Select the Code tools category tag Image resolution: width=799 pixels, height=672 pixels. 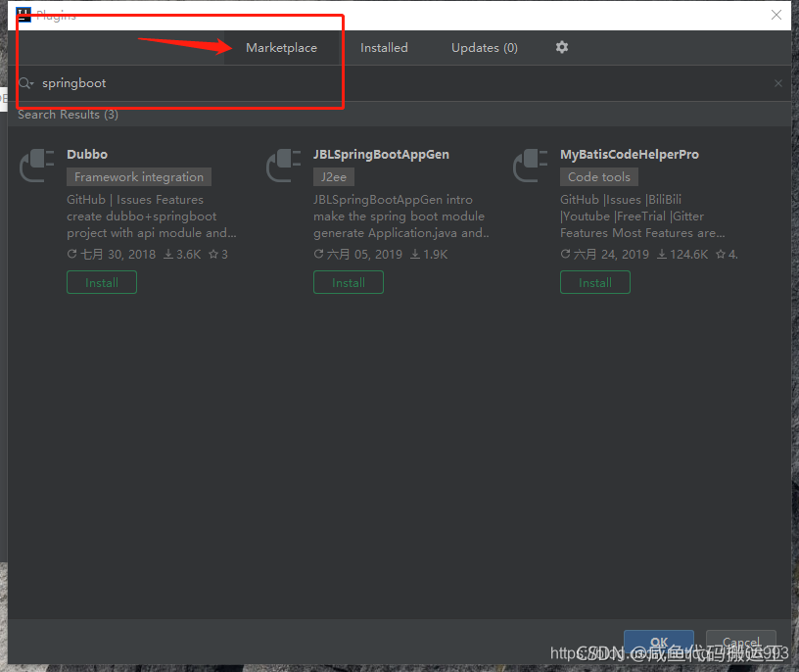pos(598,177)
